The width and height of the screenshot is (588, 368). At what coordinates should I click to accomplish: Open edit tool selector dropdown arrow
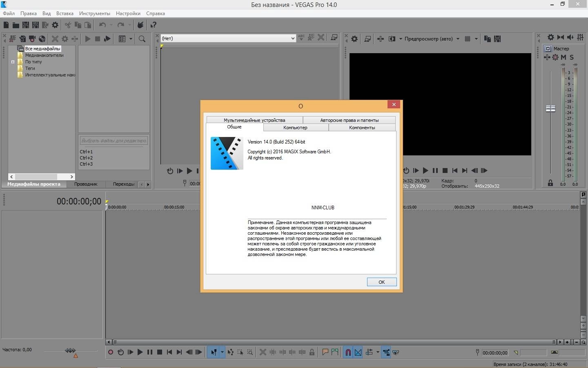point(222,352)
